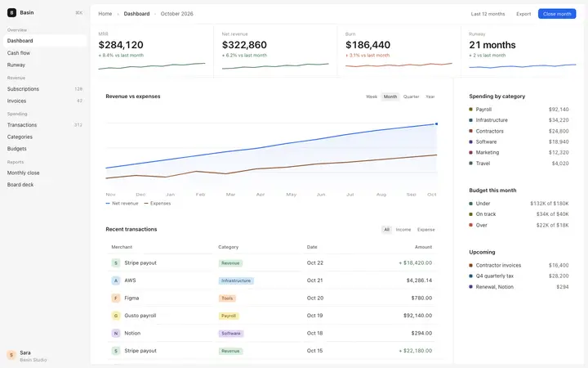This screenshot has height=368, width=588.
Task: Open Subscriptions in sidebar
Action: pyautogui.click(x=45, y=89)
